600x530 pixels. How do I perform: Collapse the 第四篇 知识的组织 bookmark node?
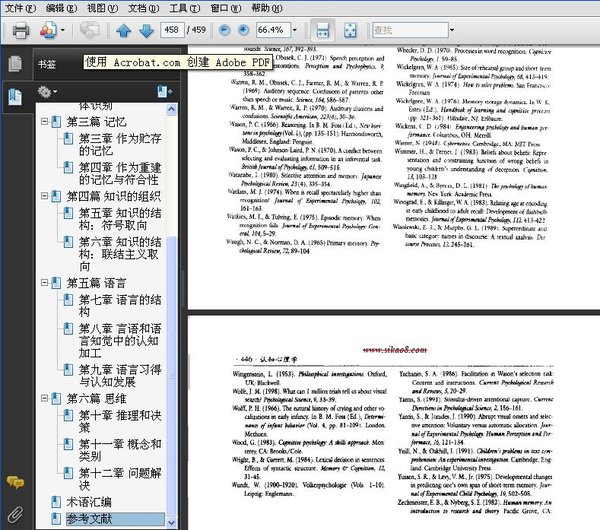44,196
